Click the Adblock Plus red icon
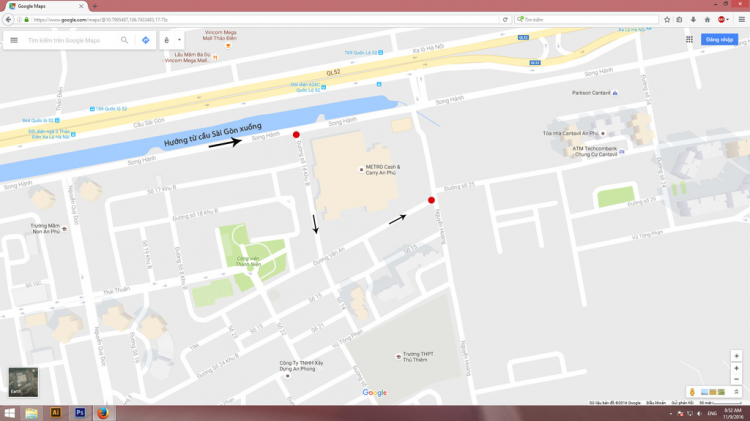This screenshot has width=750, height=421. click(x=721, y=20)
